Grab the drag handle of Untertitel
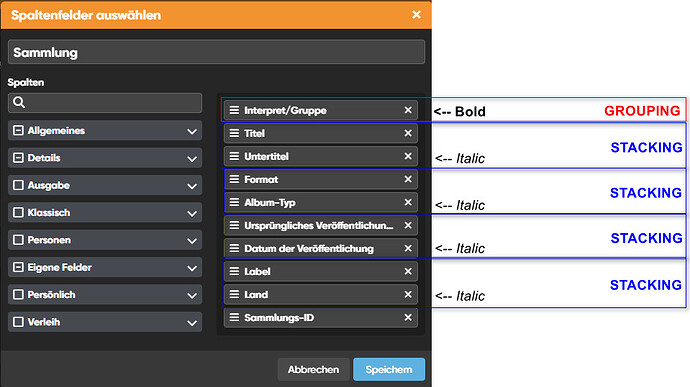This screenshot has width=690, height=387. 234,156
